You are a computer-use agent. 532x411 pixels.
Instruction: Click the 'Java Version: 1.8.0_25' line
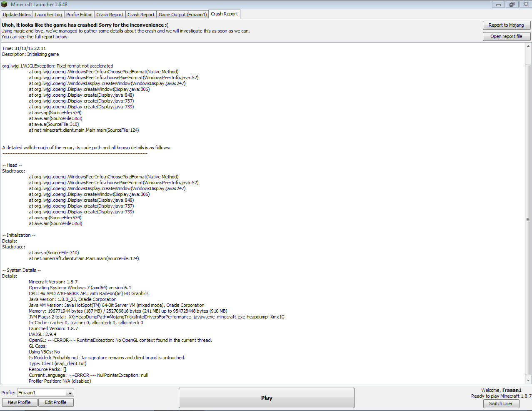[72, 299]
